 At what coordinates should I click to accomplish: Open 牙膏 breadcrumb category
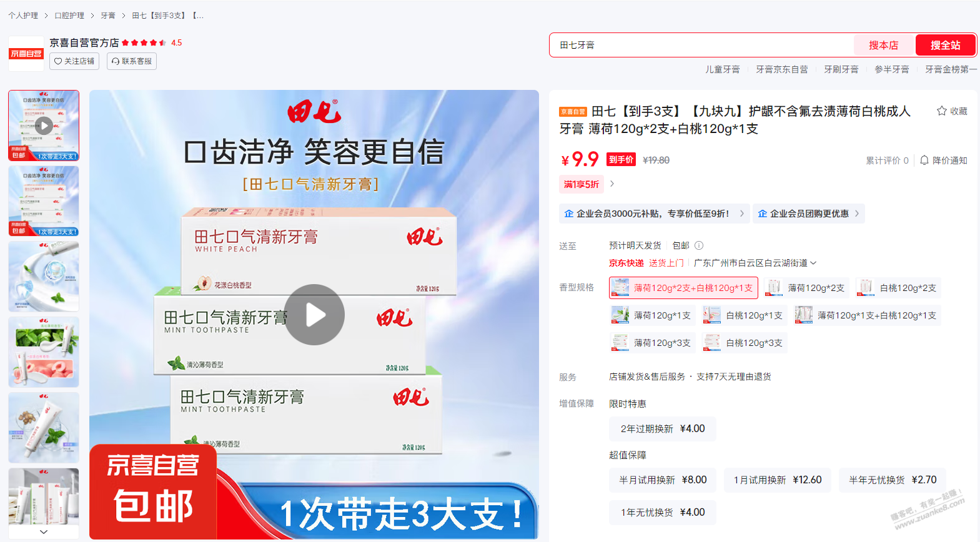tap(108, 16)
